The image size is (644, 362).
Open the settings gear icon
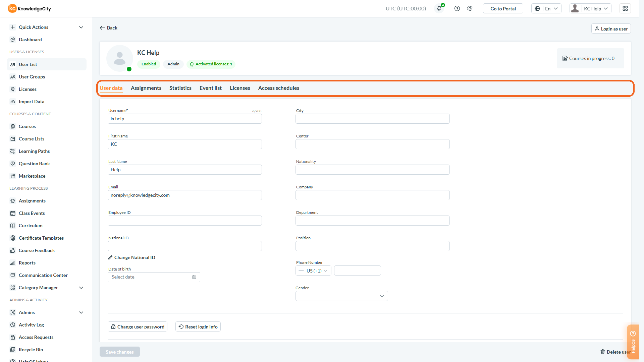pos(470,8)
